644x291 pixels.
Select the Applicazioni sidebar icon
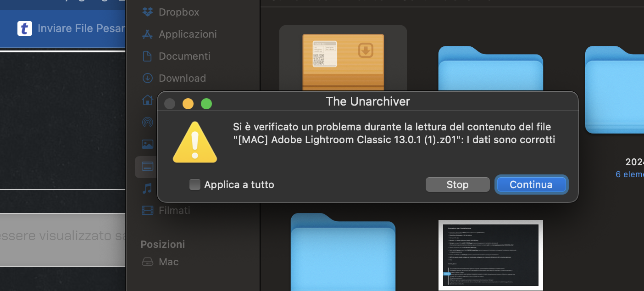click(147, 34)
